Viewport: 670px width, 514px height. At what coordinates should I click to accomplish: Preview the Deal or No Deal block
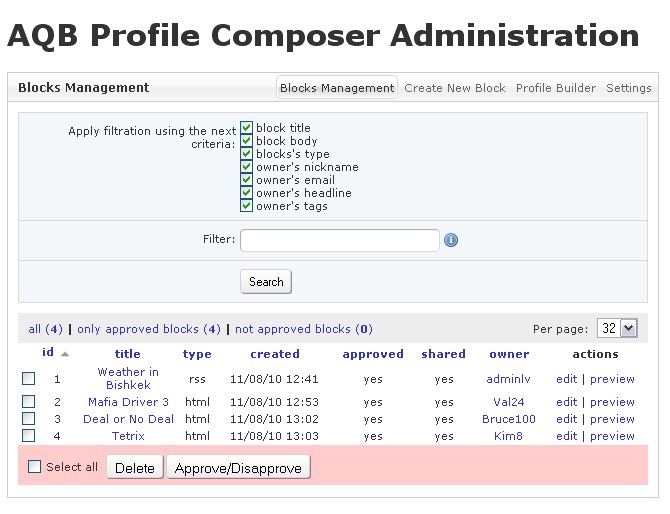[612, 420]
